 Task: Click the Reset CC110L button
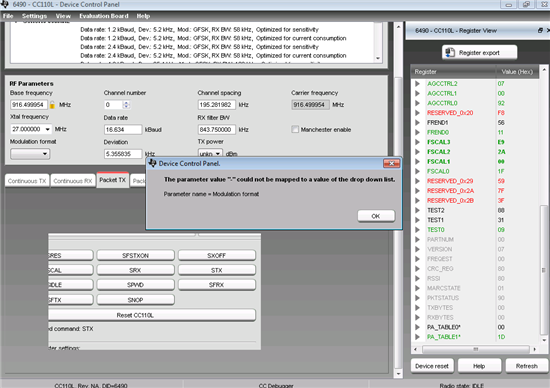pos(152,315)
